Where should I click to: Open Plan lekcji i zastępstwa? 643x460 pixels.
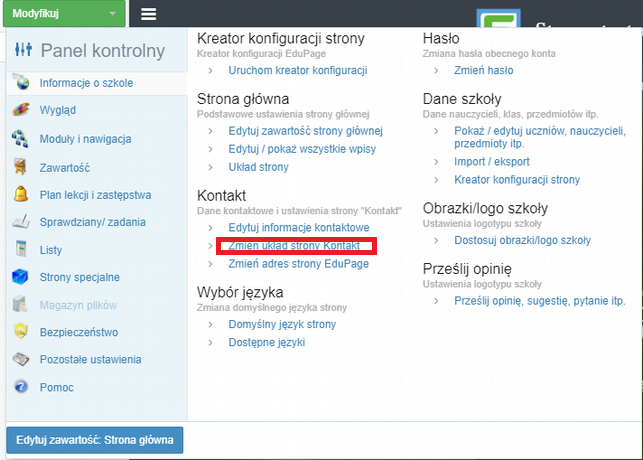click(95, 195)
